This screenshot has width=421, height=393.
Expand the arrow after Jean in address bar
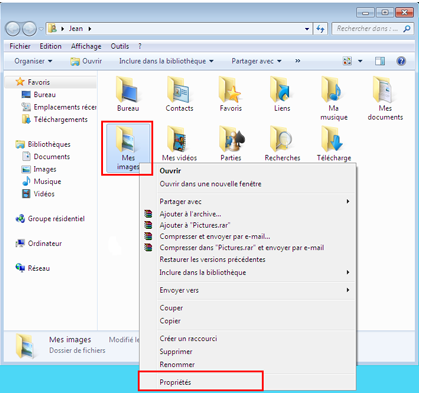[90, 29]
